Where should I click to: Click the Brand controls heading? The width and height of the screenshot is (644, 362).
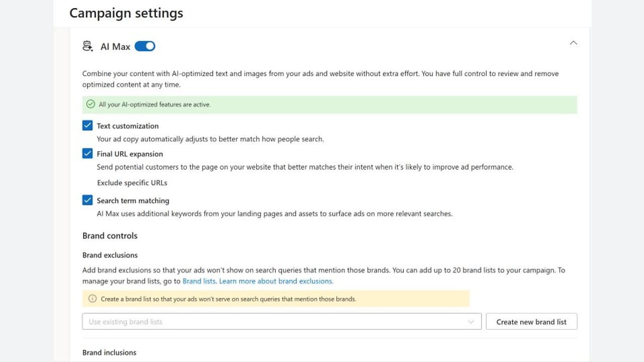(110, 236)
